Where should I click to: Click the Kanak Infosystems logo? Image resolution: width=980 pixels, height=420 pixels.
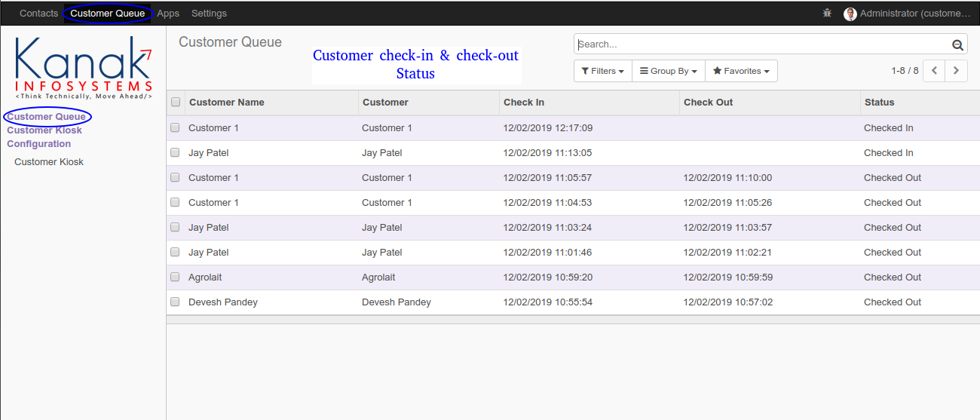84,69
